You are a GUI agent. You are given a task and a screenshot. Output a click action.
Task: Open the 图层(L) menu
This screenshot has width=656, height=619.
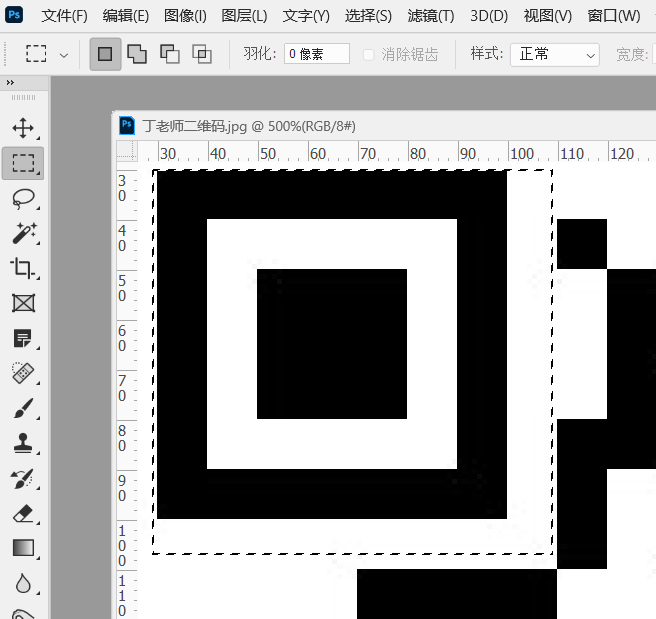tap(244, 16)
